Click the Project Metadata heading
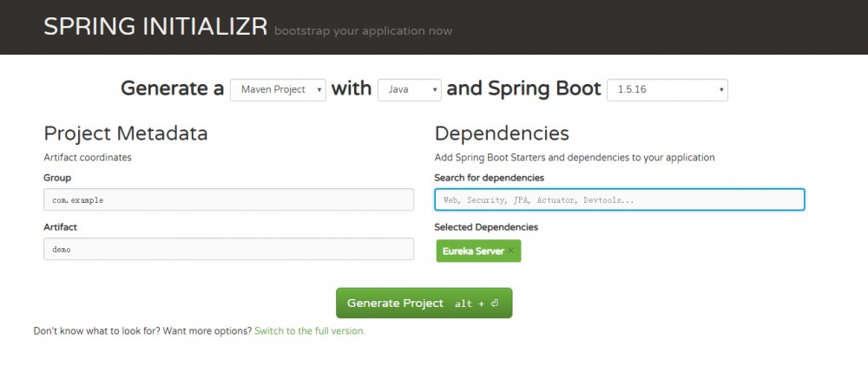This screenshot has height=365, width=868. click(125, 134)
